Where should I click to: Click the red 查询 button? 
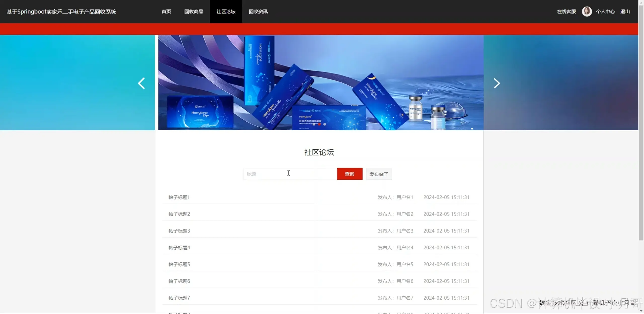[350, 174]
